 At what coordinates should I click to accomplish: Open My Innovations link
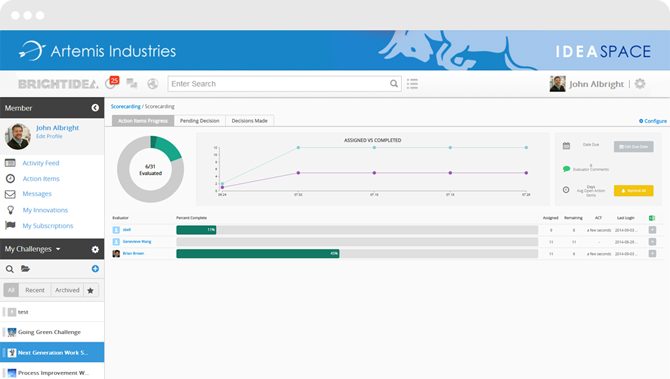click(45, 210)
